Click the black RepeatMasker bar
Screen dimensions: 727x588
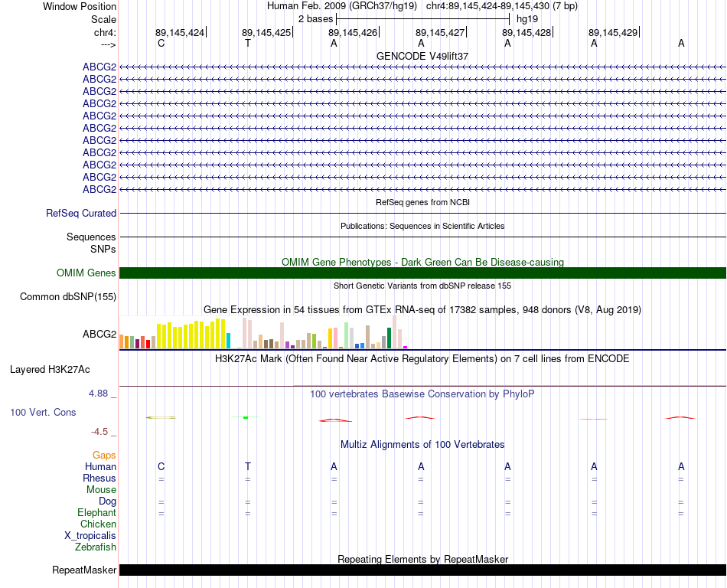coord(422,570)
